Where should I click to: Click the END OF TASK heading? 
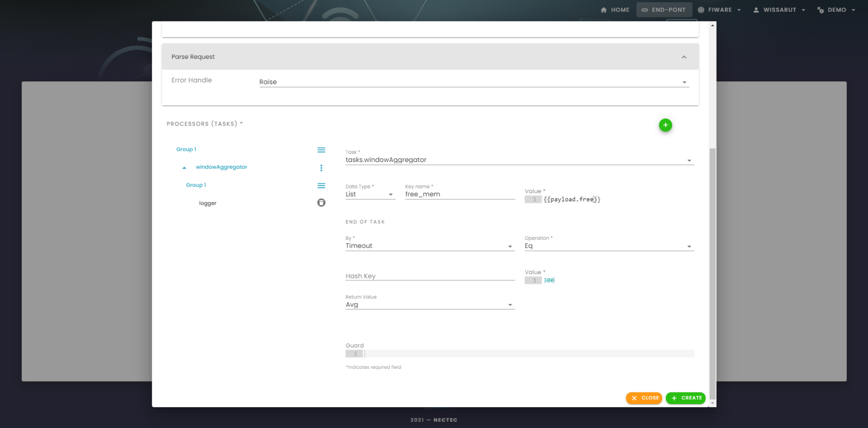coord(365,222)
